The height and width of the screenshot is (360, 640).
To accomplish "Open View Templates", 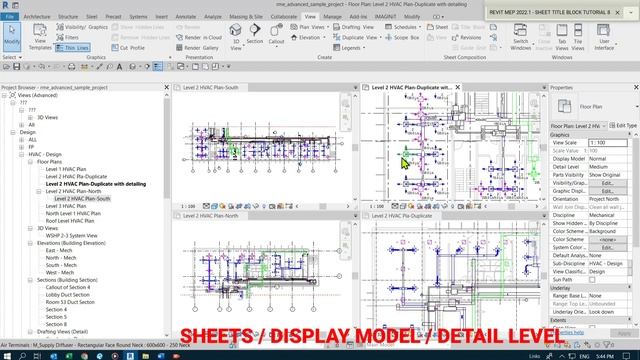I will 40,37.
